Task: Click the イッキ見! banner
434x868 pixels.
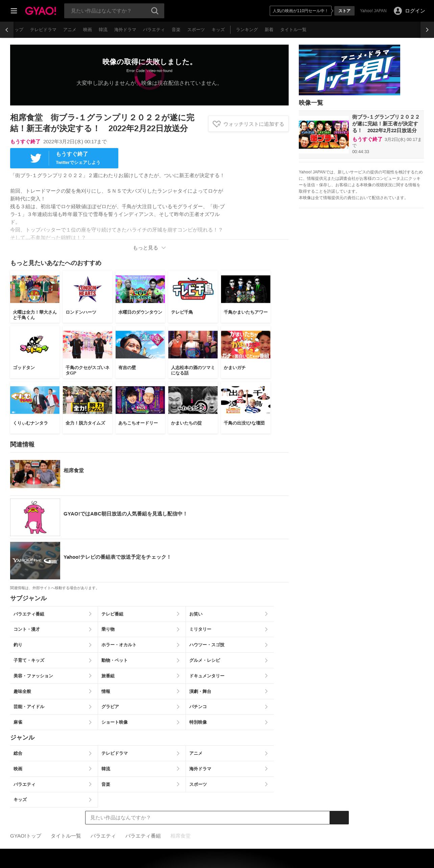Action: pyautogui.click(x=349, y=70)
